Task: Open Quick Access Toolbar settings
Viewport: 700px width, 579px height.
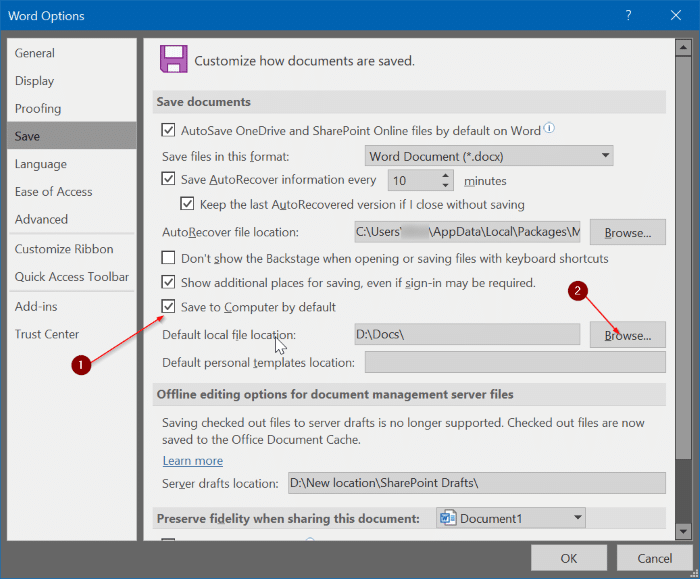Action: coord(72,276)
